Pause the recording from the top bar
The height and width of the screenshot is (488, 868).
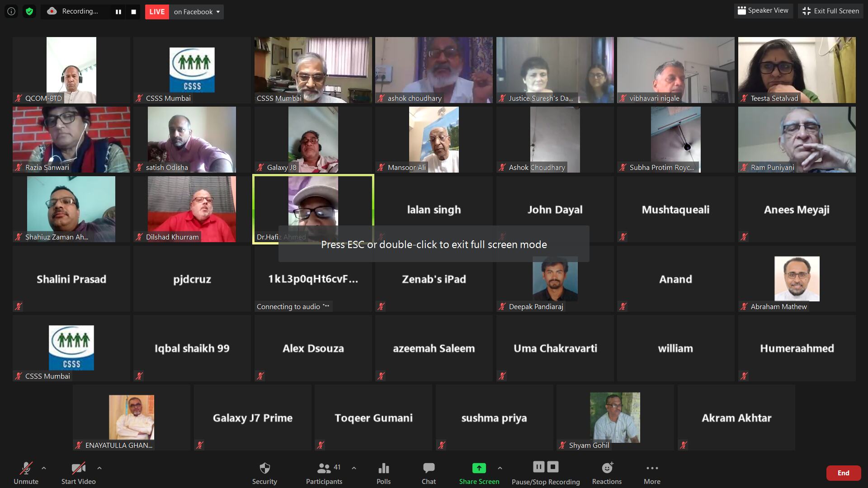click(x=118, y=12)
